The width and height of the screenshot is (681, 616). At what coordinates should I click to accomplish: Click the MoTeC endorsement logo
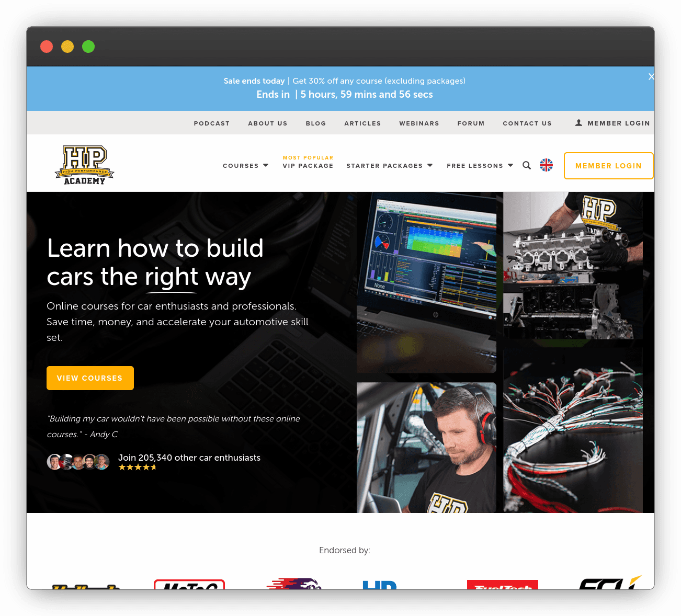coord(189,586)
